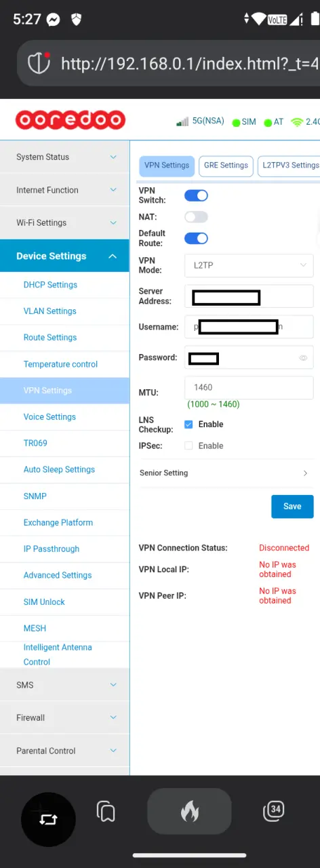Click the VPN Local IP label

pyautogui.click(x=163, y=570)
